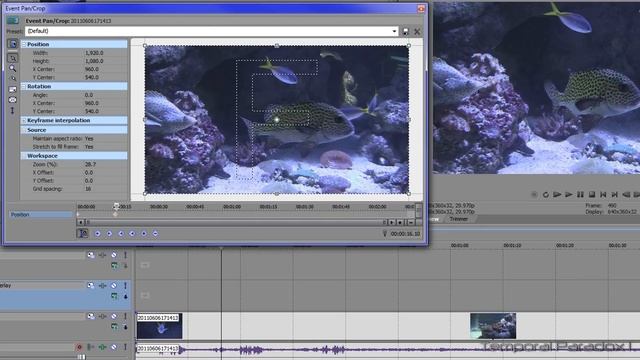Click the Pan/Crop timecode field 00:00:16.10
The image size is (640, 360).
[x=405, y=233]
